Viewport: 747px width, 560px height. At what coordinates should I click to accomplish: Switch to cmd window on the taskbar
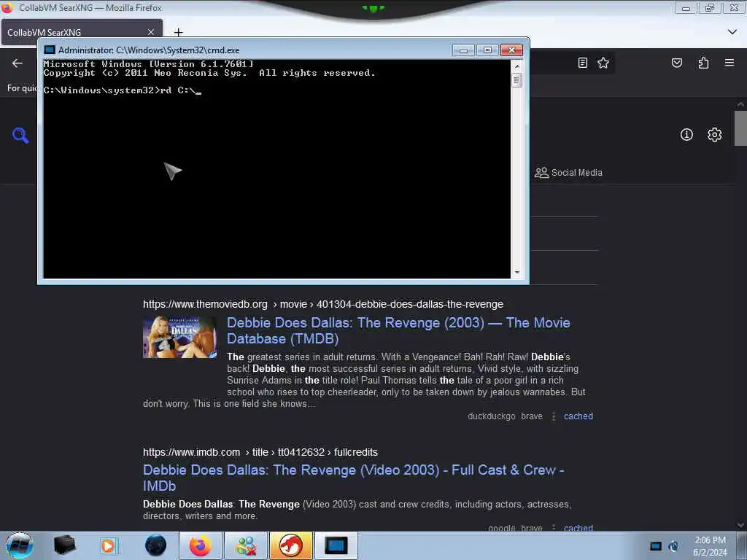(336, 545)
